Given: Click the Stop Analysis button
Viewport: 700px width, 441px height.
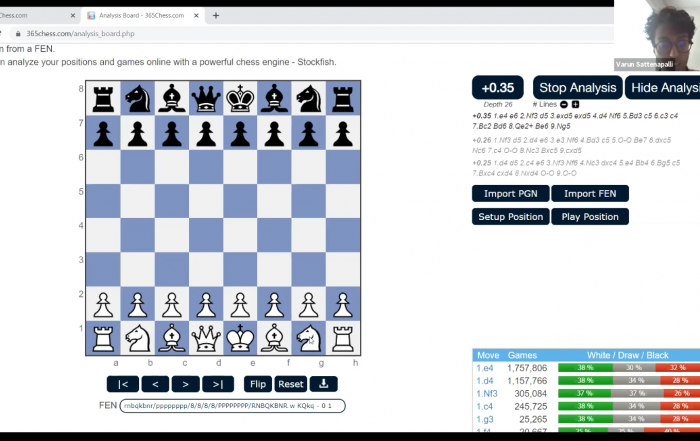Looking at the screenshot, I should [x=577, y=88].
